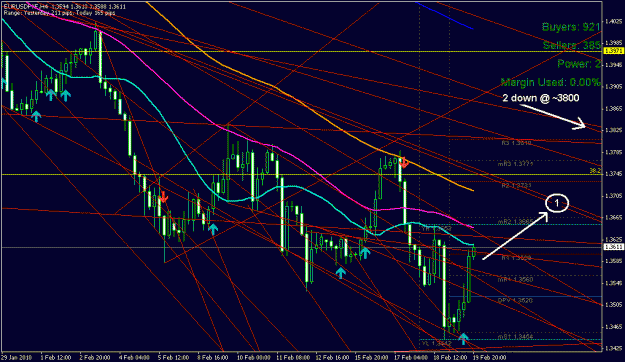The image size is (625, 362).
Task: Click the '19 Feb 20:00' time axis label
Action: pyautogui.click(x=490, y=357)
